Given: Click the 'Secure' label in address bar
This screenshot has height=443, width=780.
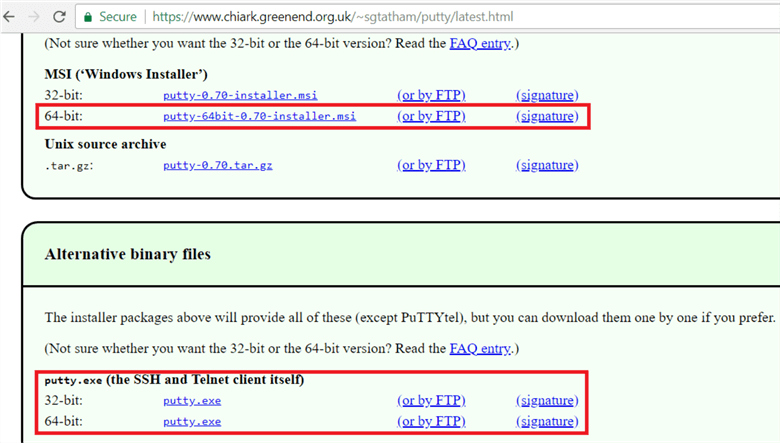Looking at the screenshot, I should coord(118,17).
